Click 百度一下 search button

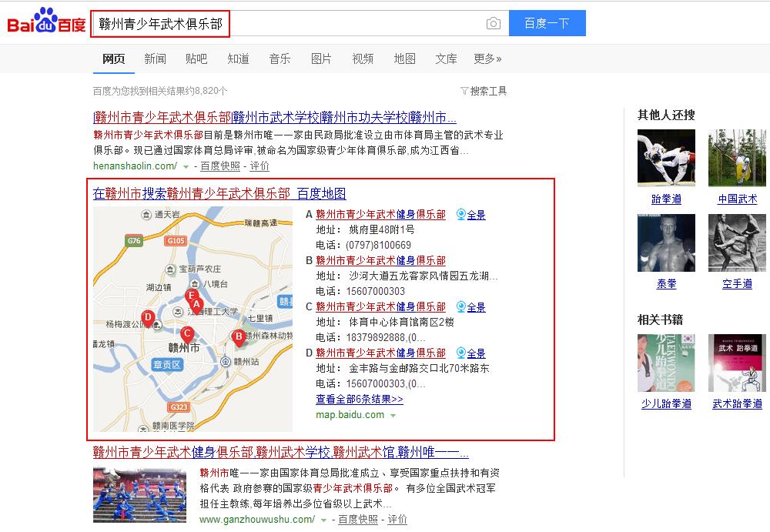(x=547, y=23)
